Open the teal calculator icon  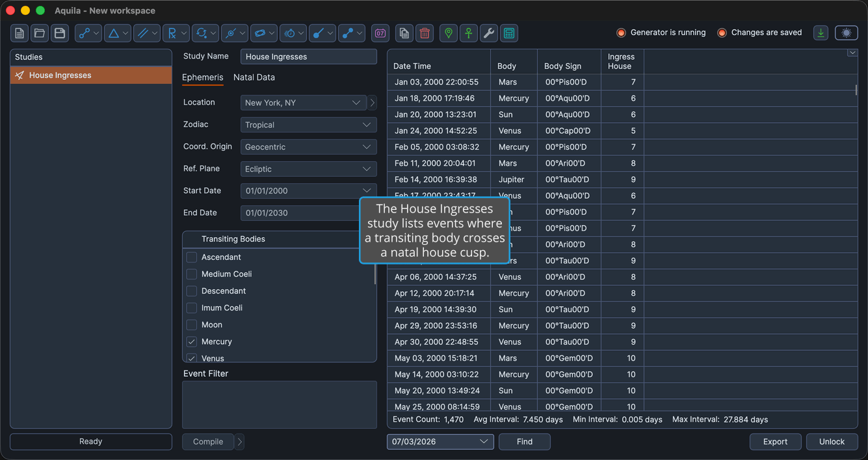pos(509,33)
